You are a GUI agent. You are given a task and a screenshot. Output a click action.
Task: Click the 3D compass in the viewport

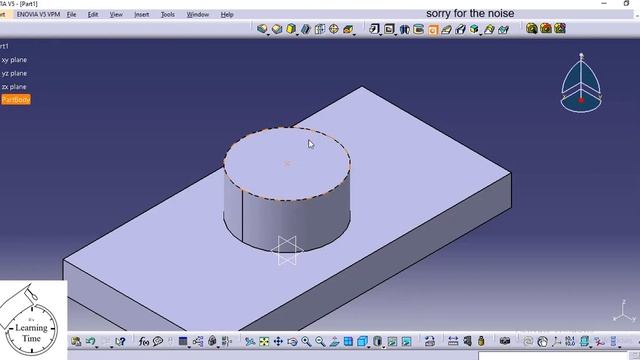581,83
